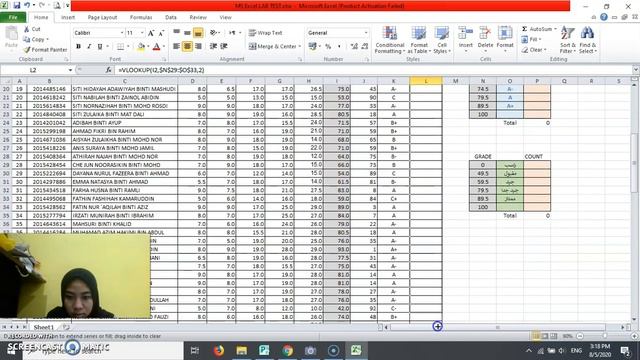Open the font size dropdown
This screenshot has width=640, height=360.
point(142,33)
